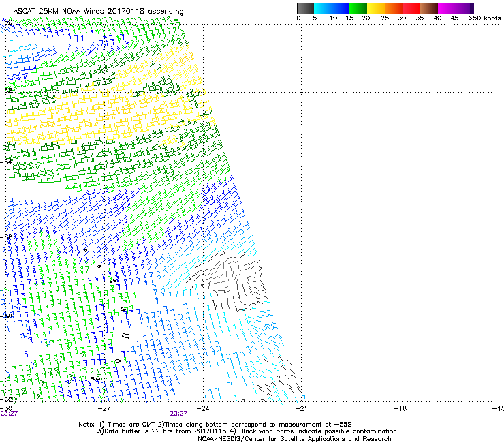Viewport: 504px width, 443px height.
Task: Click the orange 25-30 knots legend segment
Action: pyautogui.click(x=394, y=8)
